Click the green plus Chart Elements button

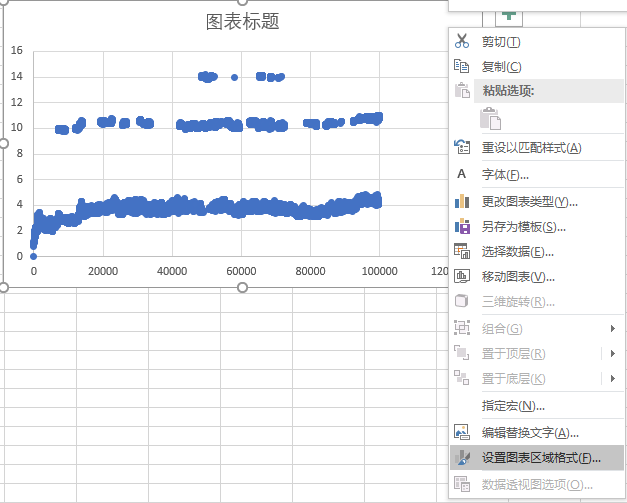[x=509, y=17]
